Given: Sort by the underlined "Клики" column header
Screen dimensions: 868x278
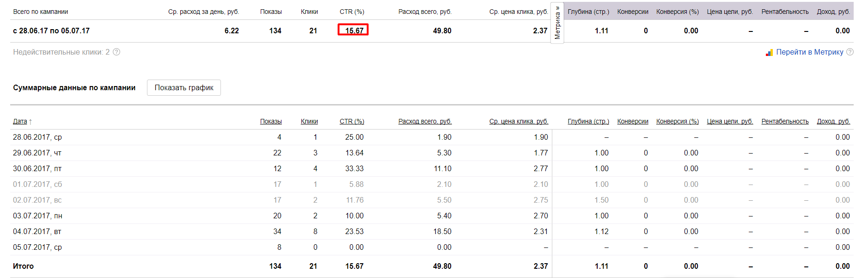Looking at the screenshot, I should 309,121.
